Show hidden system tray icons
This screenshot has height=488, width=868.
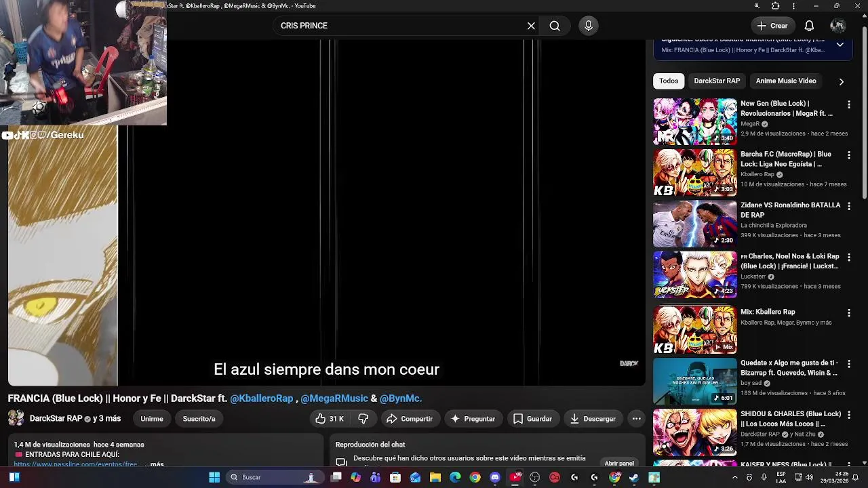(734, 477)
